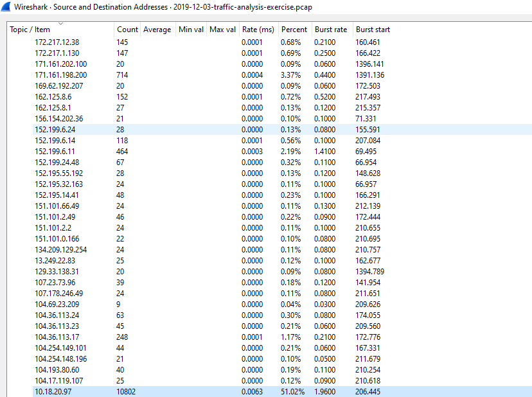Click percent value 3.37%
532x397 pixels.
291,75
